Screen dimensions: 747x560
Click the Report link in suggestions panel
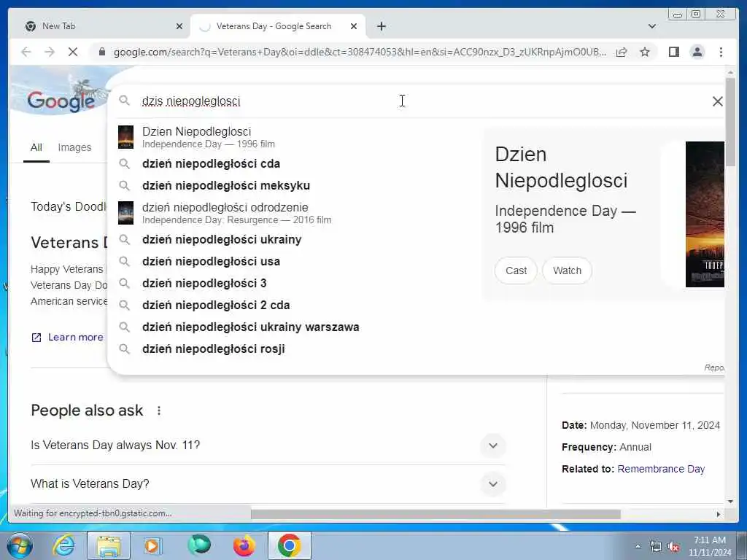click(714, 367)
